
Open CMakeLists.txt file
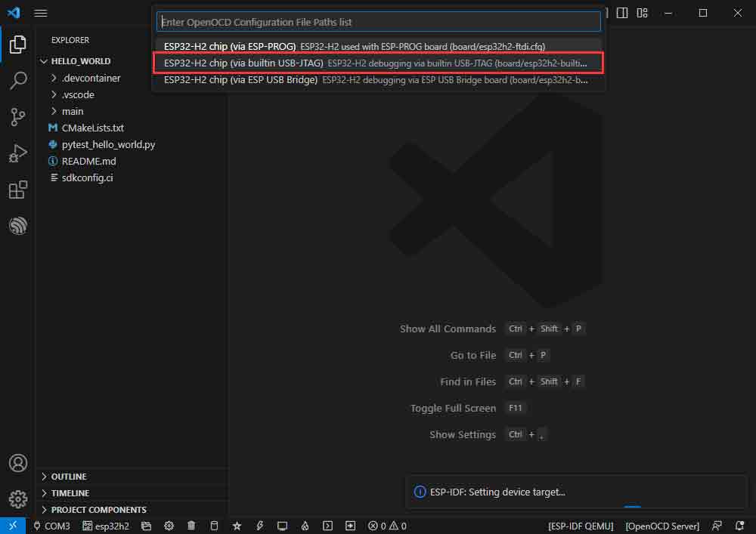click(x=92, y=128)
